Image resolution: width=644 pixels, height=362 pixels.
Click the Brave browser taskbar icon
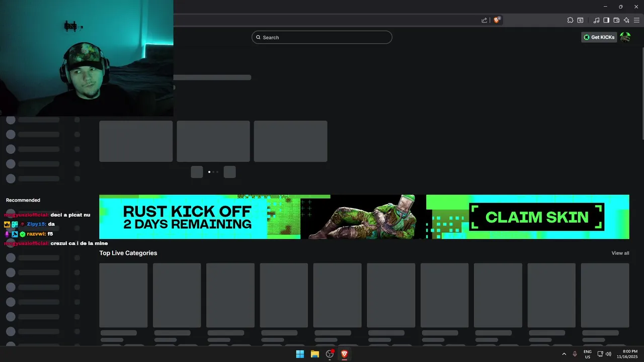pyautogui.click(x=345, y=354)
